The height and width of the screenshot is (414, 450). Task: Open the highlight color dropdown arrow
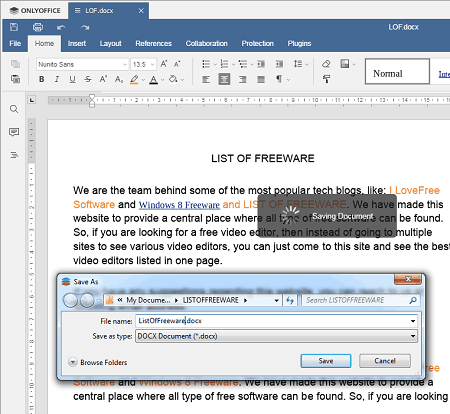[143, 80]
